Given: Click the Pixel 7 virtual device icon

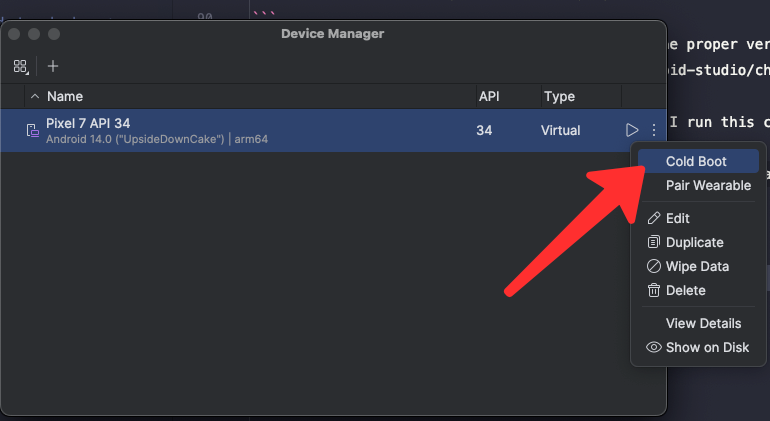Looking at the screenshot, I should (x=32, y=130).
